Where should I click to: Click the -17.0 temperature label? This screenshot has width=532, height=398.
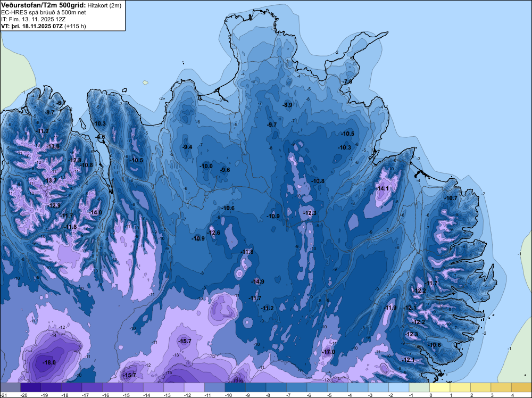click(328, 352)
